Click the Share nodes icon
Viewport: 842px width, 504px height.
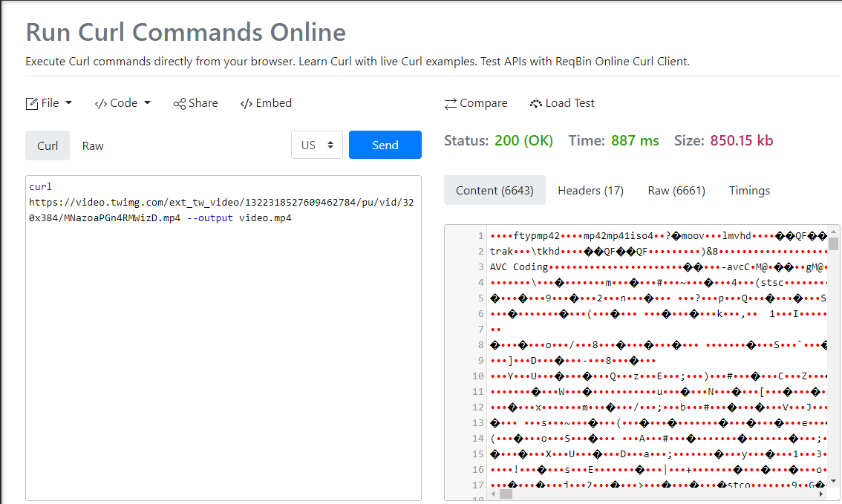pyautogui.click(x=180, y=104)
